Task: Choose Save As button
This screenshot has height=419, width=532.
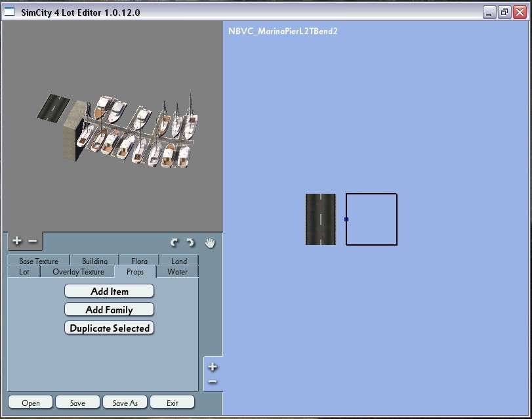Action: (125, 403)
